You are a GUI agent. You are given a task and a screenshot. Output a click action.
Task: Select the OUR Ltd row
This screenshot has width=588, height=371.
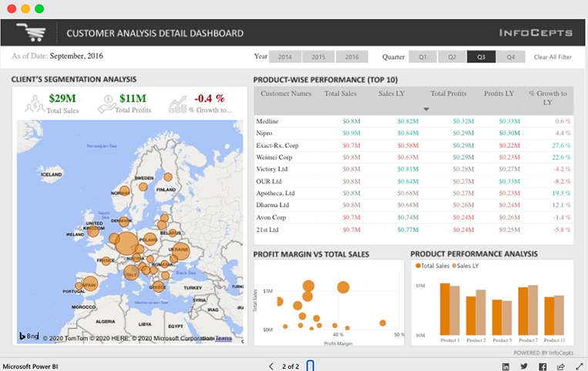pos(414,181)
